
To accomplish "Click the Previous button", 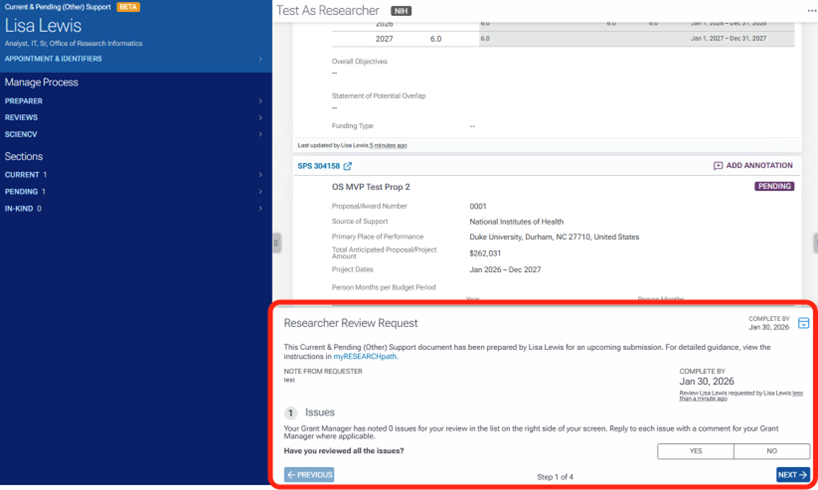I will [x=309, y=475].
